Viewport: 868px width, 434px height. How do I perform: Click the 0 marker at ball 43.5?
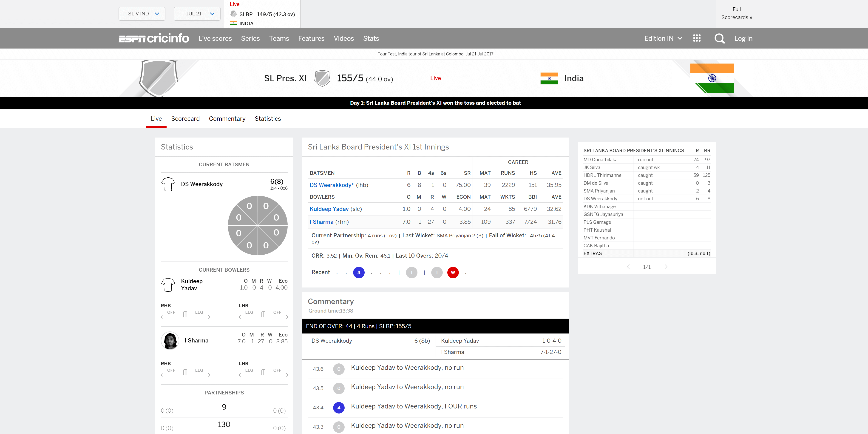(x=339, y=388)
